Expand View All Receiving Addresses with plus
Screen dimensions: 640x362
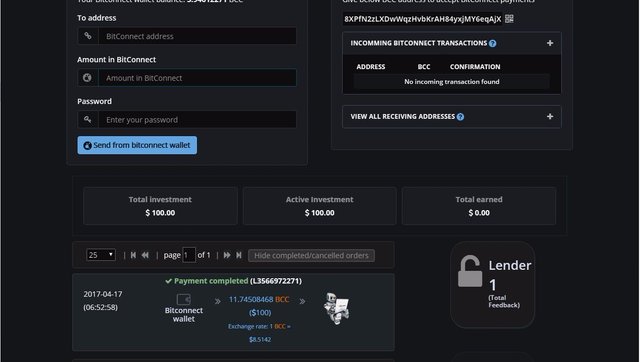point(550,116)
